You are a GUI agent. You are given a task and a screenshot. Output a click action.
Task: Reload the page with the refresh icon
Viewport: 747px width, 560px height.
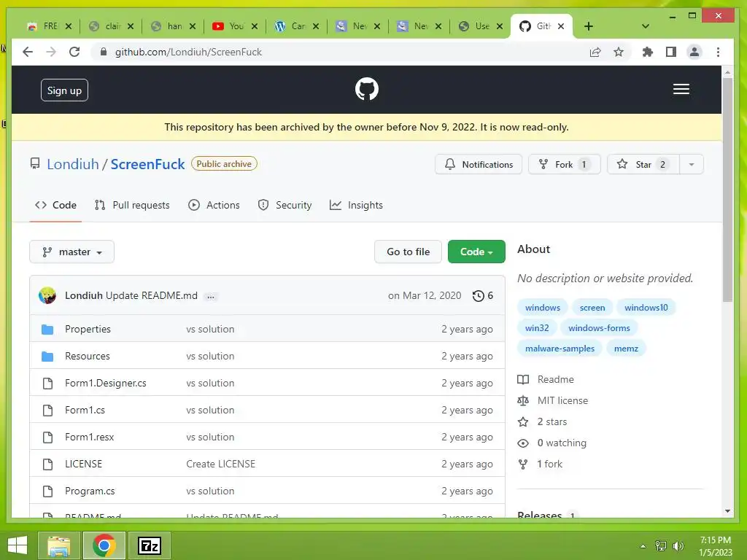point(74,52)
